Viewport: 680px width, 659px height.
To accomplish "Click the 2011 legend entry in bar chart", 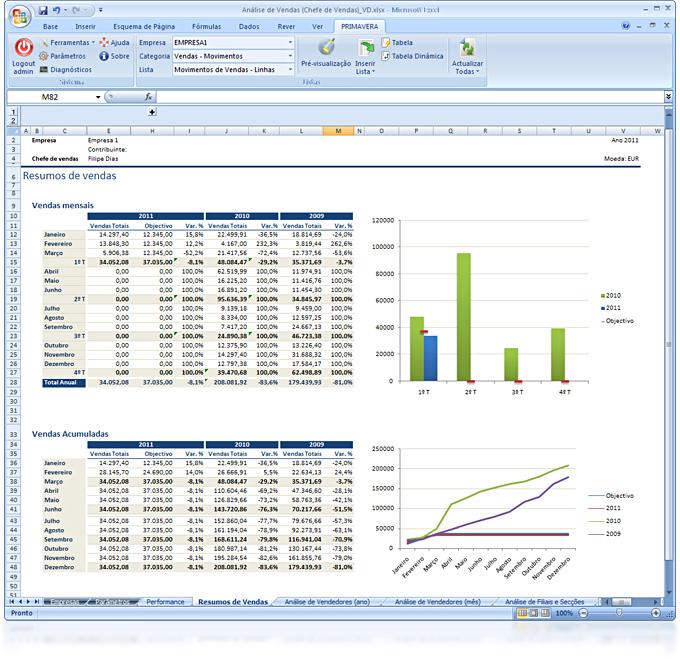I will click(x=610, y=308).
